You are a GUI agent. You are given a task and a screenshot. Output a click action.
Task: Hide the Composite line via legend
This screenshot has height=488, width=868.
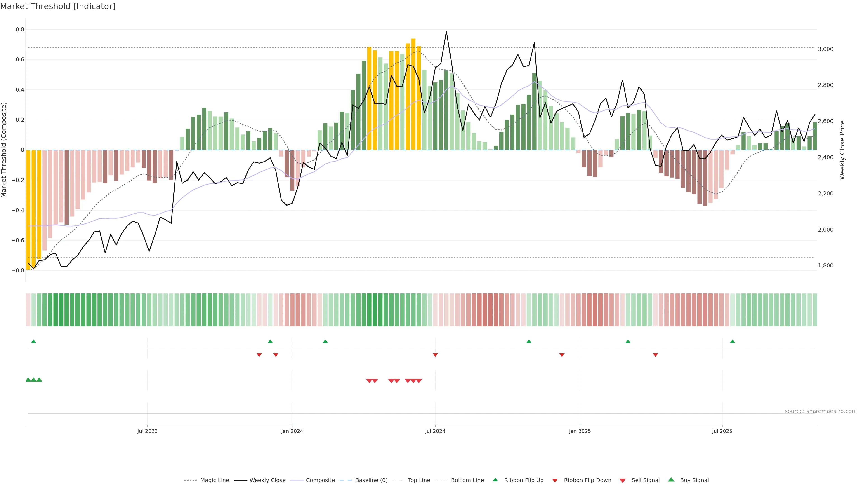pyautogui.click(x=320, y=480)
